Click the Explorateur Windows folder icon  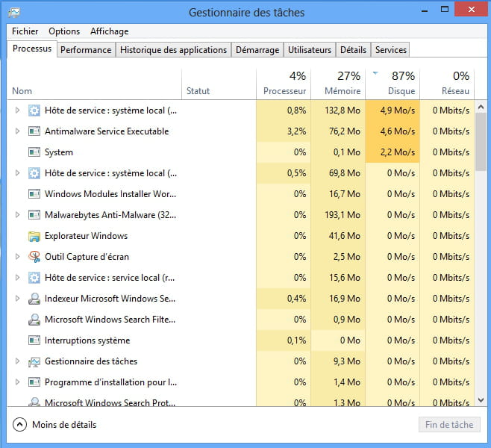pos(34,236)
